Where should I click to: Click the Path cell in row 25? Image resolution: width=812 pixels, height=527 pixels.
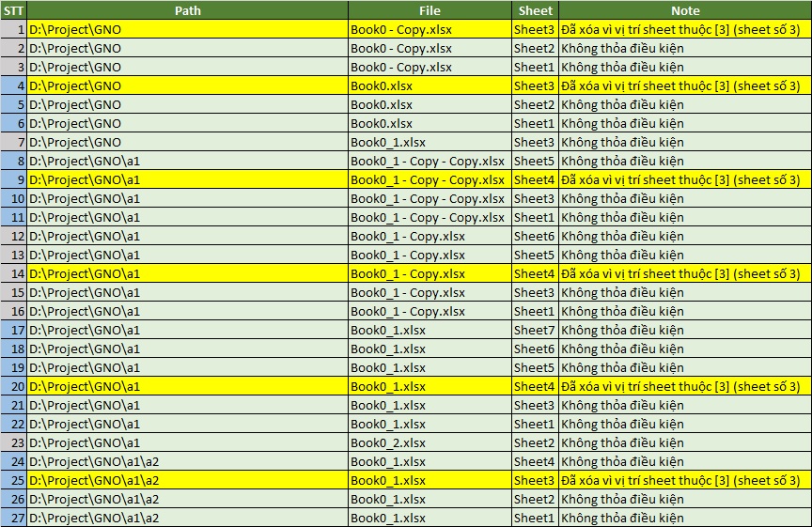[187, 480]
